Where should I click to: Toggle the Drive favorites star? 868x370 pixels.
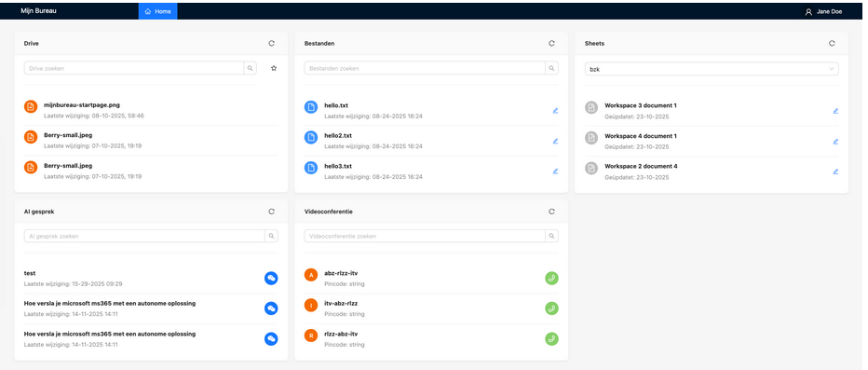tap(274, 68)
